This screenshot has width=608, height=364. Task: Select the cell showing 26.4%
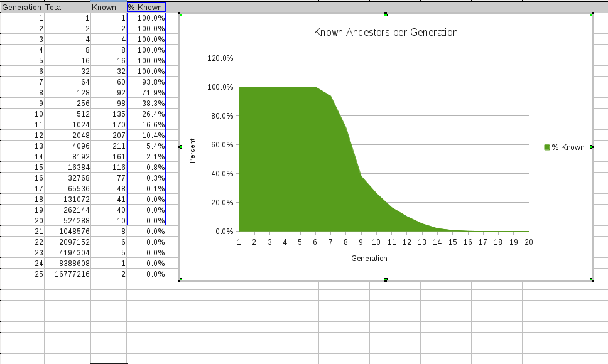tap(146, 114)
